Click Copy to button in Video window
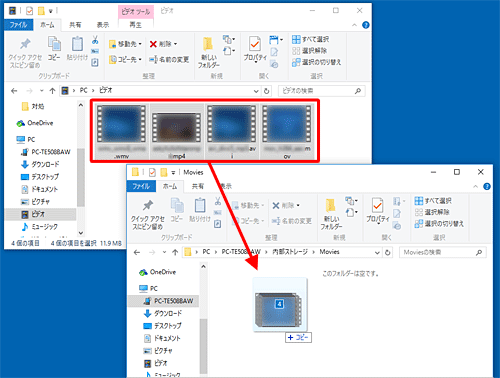The image size is (500, 378). 125,60
